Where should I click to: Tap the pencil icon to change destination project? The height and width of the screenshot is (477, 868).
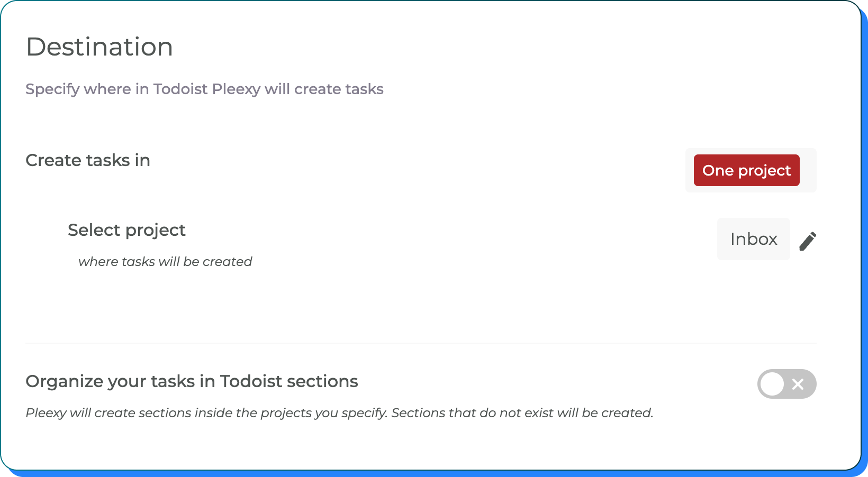pyautogui.click(x=807, y=241)
